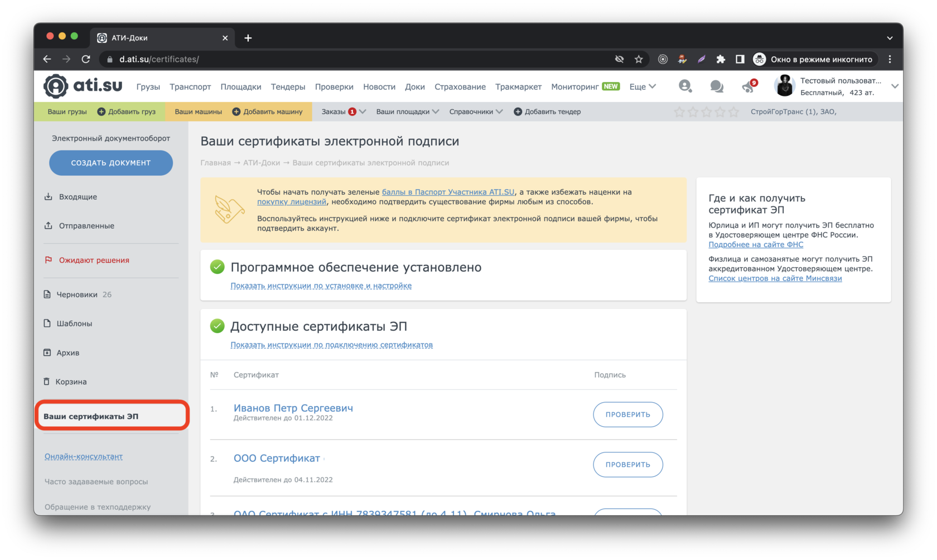Click the browser address bar
937x560 pixels.
point(357,59)
